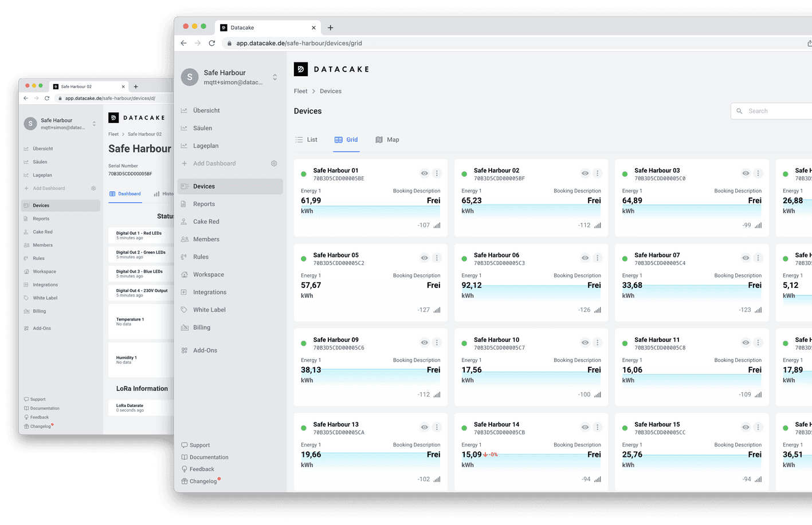Click the Support chat icon at bottom

point(185,445)
